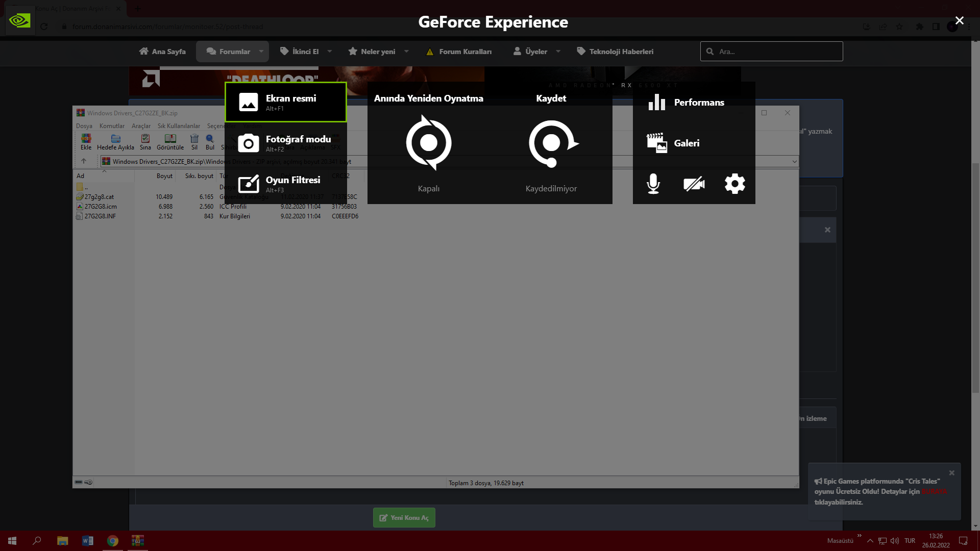Open GeForce Experience settings gear
The image size is (980, 551).
pyautogui.click(x=735, y=184)
